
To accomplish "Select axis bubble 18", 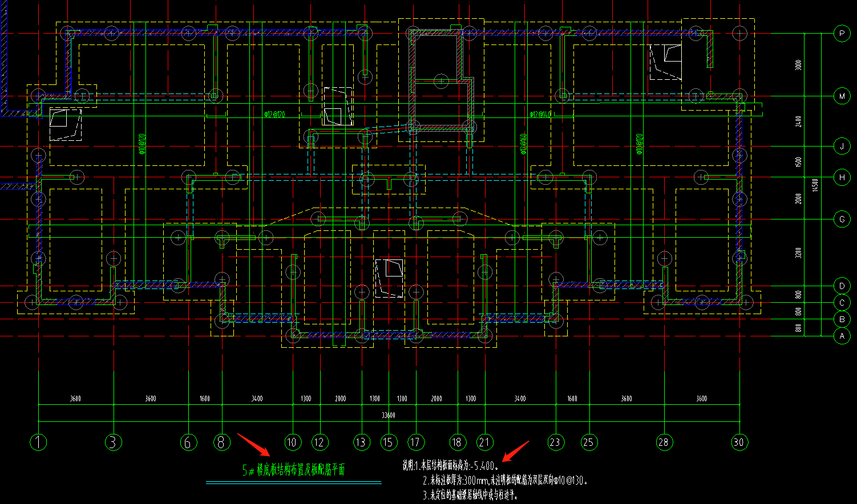I will (458, 442).
